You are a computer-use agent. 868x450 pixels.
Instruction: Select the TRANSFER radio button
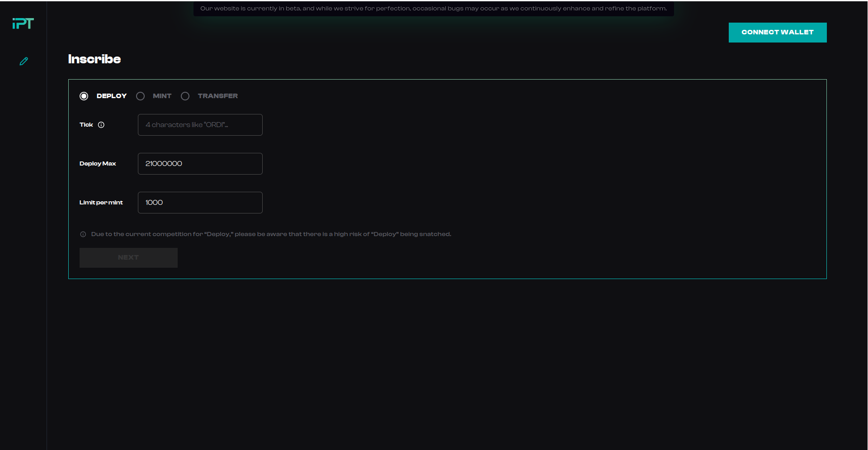pyautogui.click(x=185, y=96)
